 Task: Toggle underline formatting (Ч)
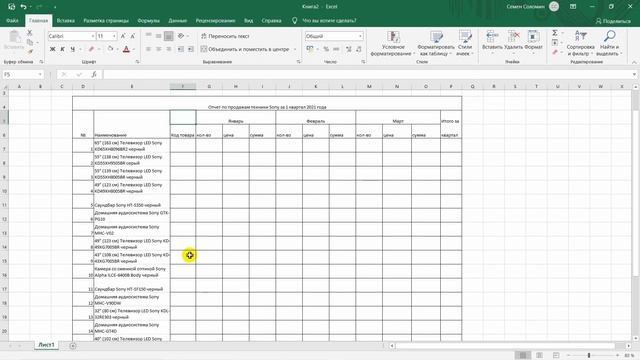pyautogui.click(x=73, y=49)
